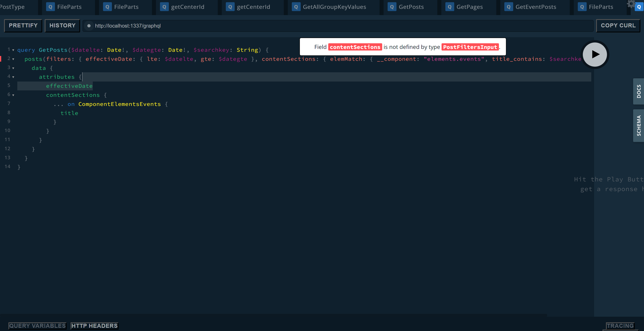Image resolution: width=644 pixels, height=331 pixels.
Task: Click the contentSections error badge in tooltip
Action: tap(355, 47)
